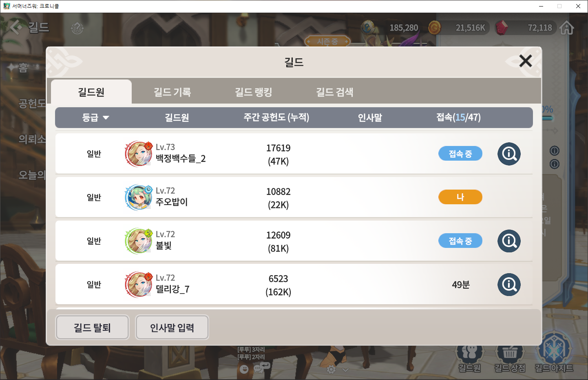This screenshot has height=380, width=588.
Task: Open the emoji face chat icon
Action: pyautogui.click(x=244, y=369)
